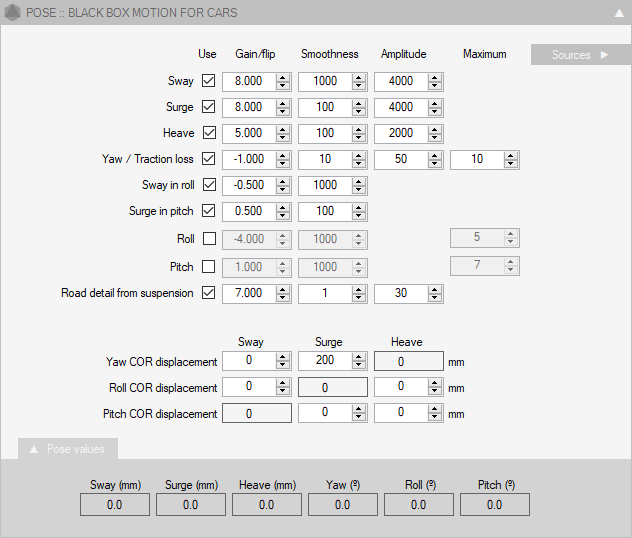Increase Roll COR displacement Heave value
Screen dimensions: 632x538
click(x=434, y=383)
